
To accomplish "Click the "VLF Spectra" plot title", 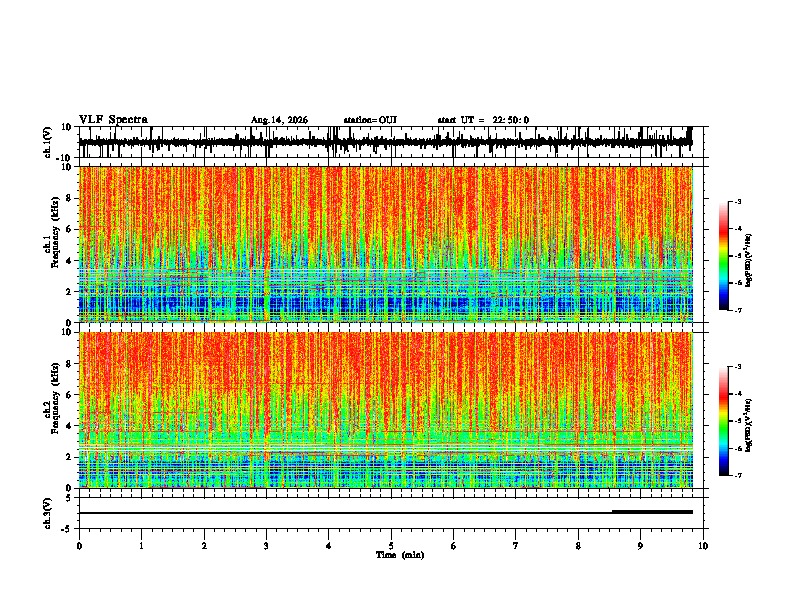I will click(113, 120).
